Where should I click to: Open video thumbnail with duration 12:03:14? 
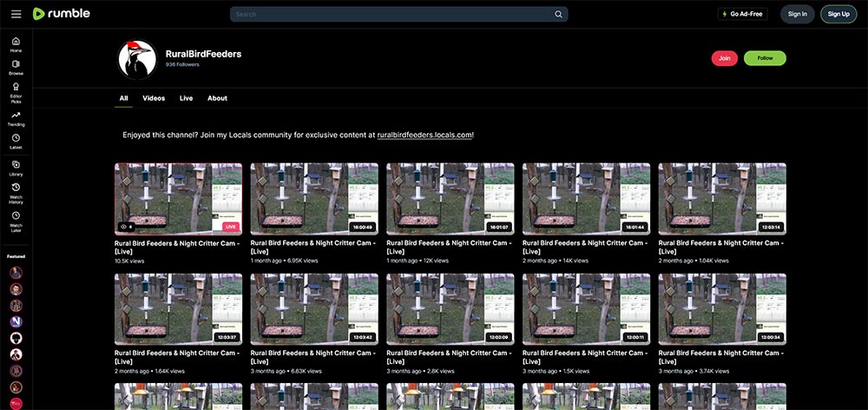(x=722, y=199)
